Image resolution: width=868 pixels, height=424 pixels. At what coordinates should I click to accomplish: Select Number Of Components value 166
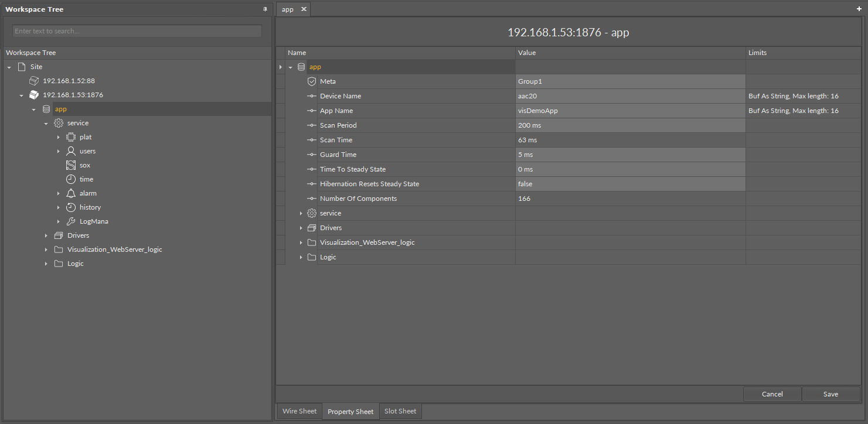point(631,199)
